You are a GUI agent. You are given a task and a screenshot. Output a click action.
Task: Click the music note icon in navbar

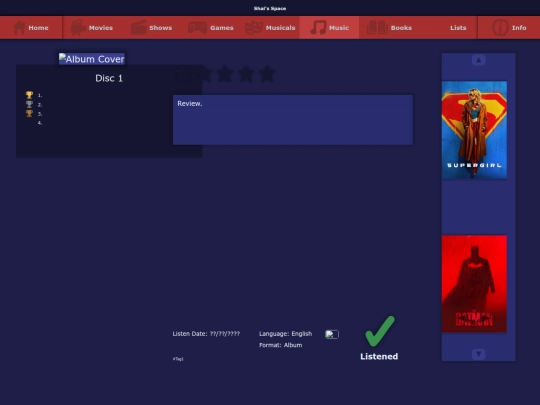(318, 28)
